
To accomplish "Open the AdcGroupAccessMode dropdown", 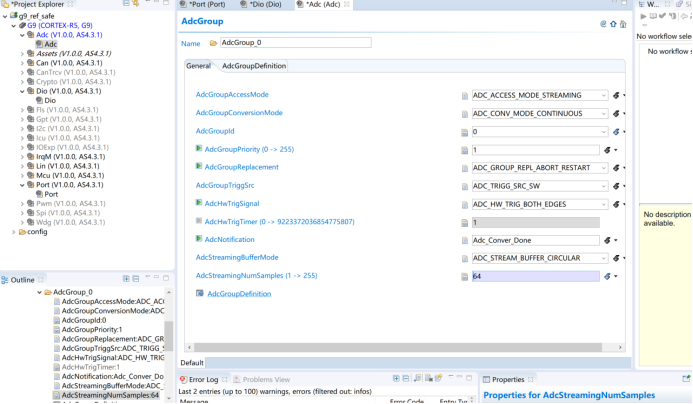I will point(603,95).
